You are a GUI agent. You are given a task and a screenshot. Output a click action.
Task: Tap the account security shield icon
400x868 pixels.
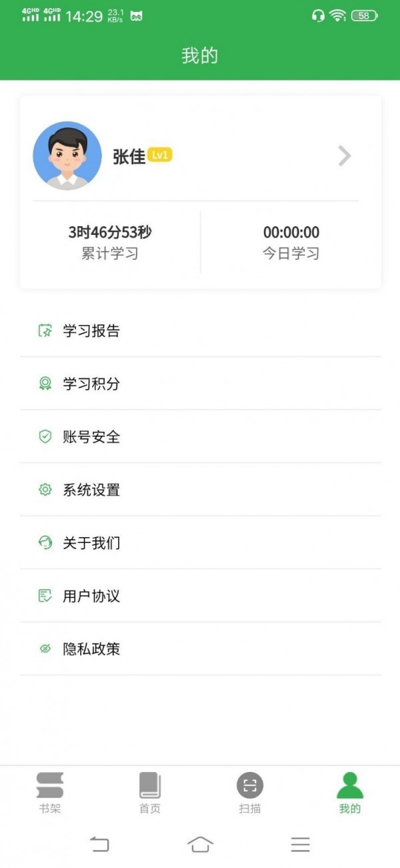[x=45, y=436]
